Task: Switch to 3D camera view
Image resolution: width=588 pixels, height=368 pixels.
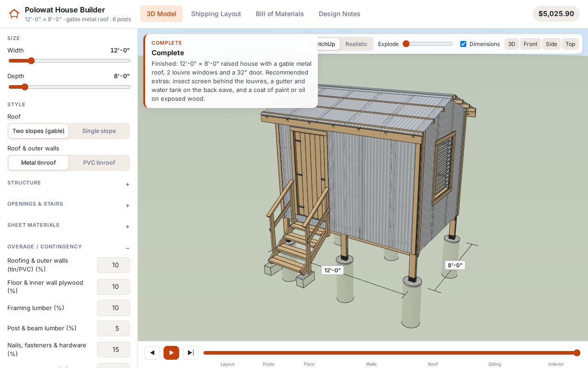Action: [x=511, y=44]
